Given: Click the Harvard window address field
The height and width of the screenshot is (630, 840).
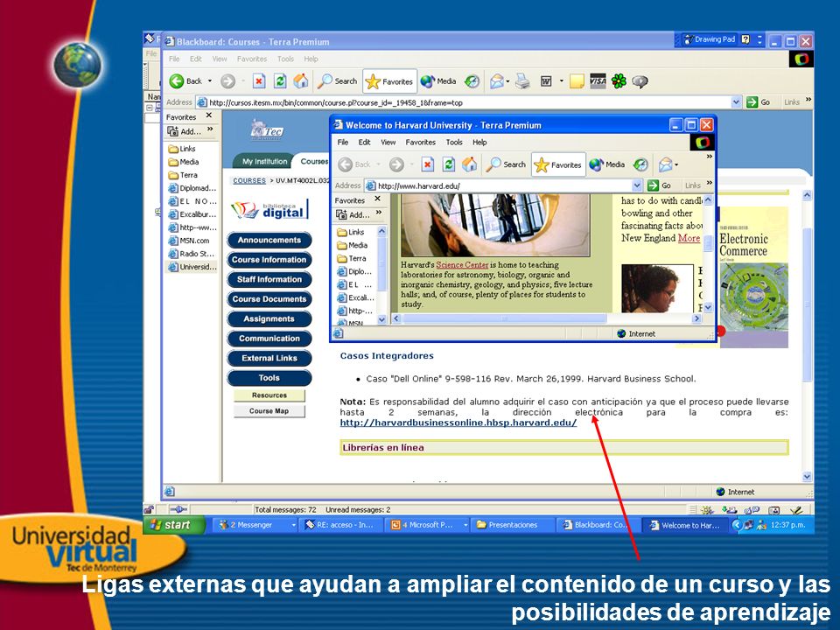Looking at the screenshot, I should tap(504, 185).
